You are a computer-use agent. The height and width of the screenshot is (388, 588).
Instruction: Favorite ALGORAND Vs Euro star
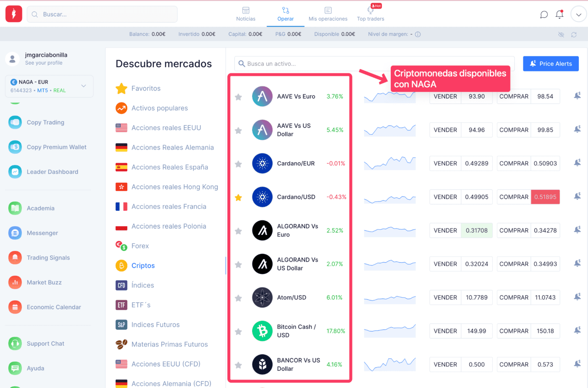[x=238, y=231]
